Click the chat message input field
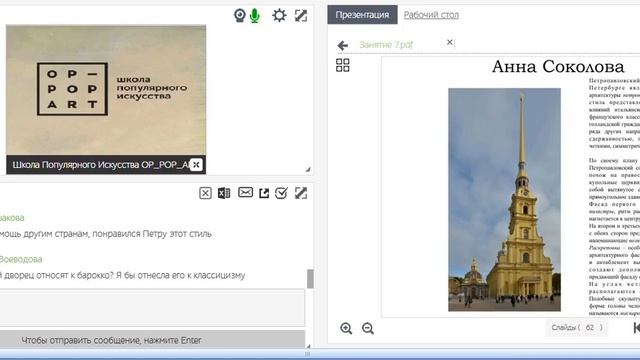 tap(152, 308)
